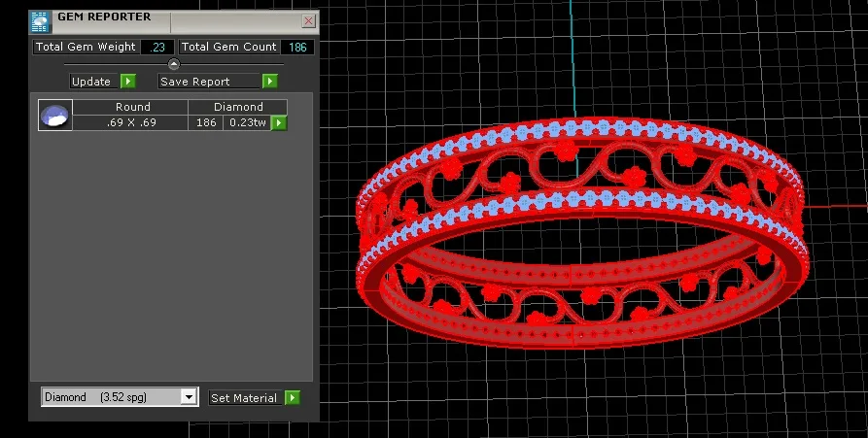Click the Diamond (3.52 spg) combo box
The height and width of the screenshot is (438, 868).
pos(120,396)
